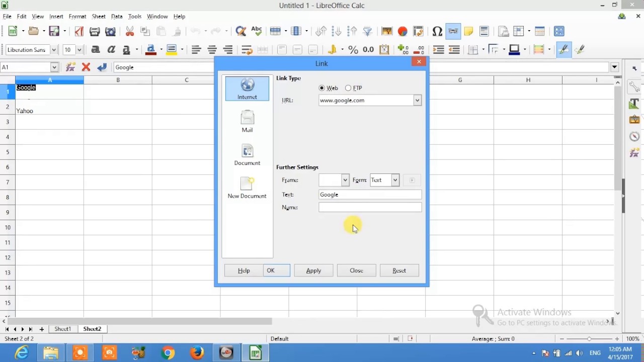
Task: Click the Accept arrow in formula bar
Action: (102, 67)
